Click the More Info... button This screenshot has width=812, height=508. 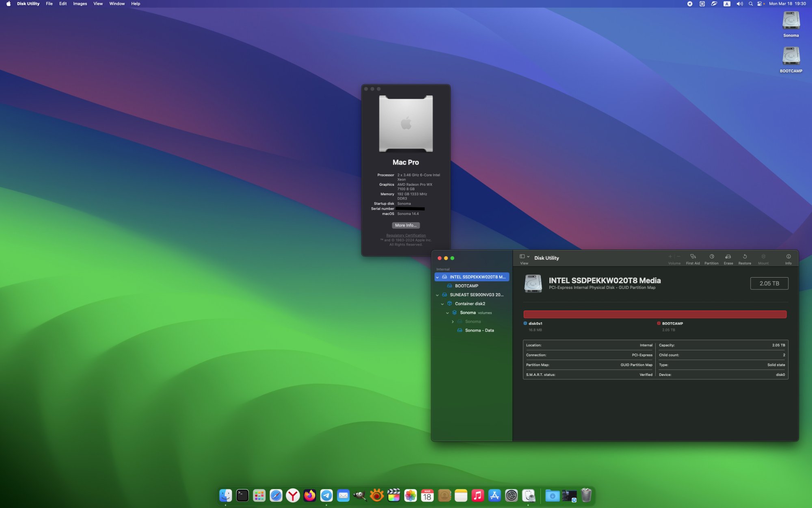tap(406, 225)
